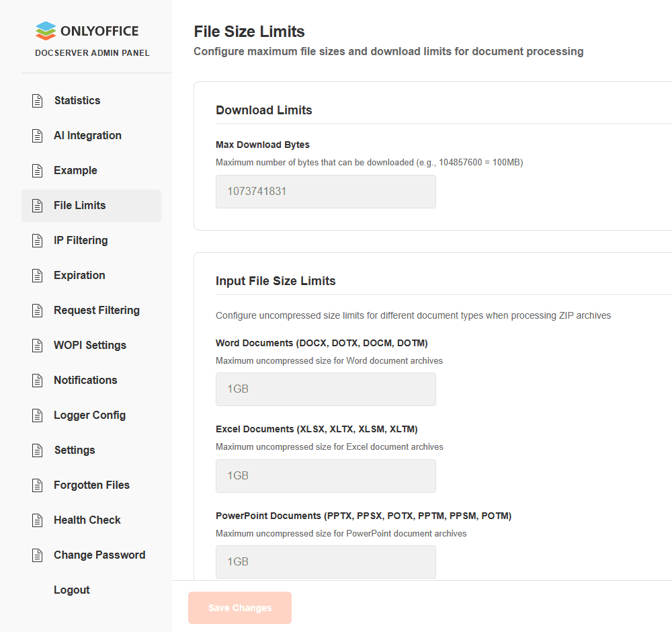672x632 pixels.
Task: Go to the Logger Config section
Action: [89, 416]
